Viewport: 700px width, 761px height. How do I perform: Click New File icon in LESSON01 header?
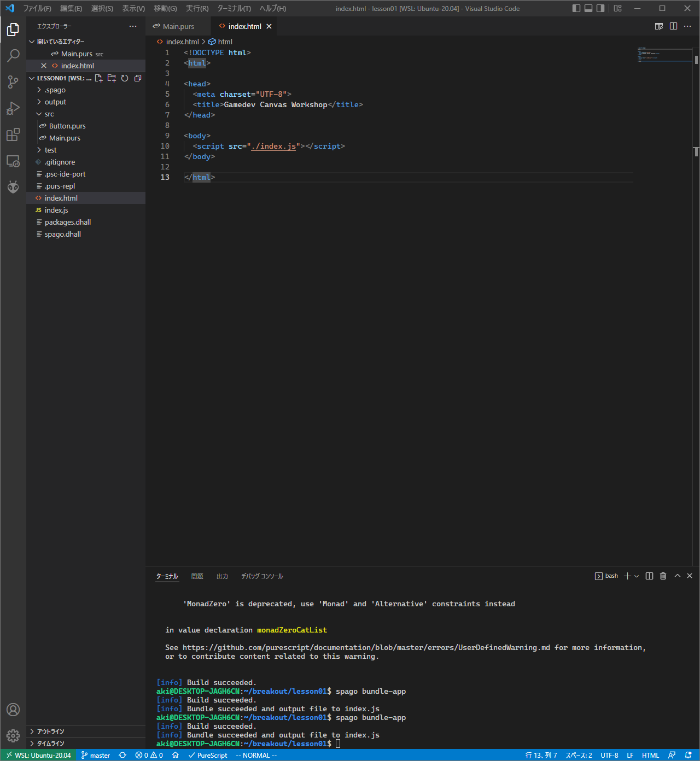click(x=98, y=78)
